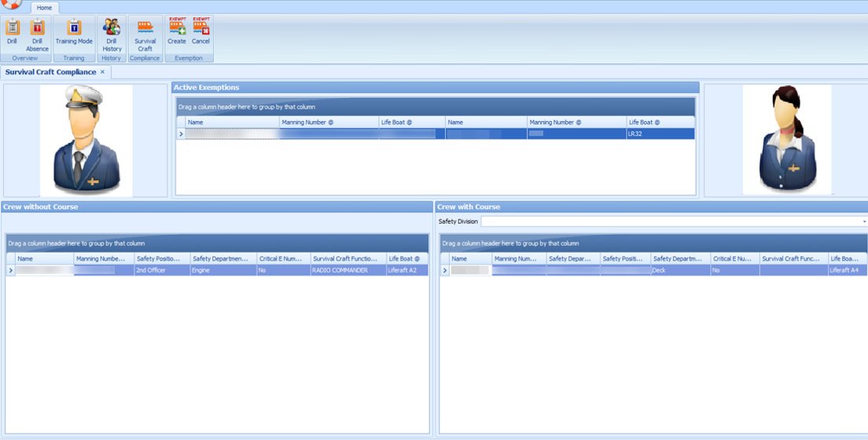The image size is (868, 440).
Task: Sort Active Exemptions by second Name column
Action: tap(486, 122)
